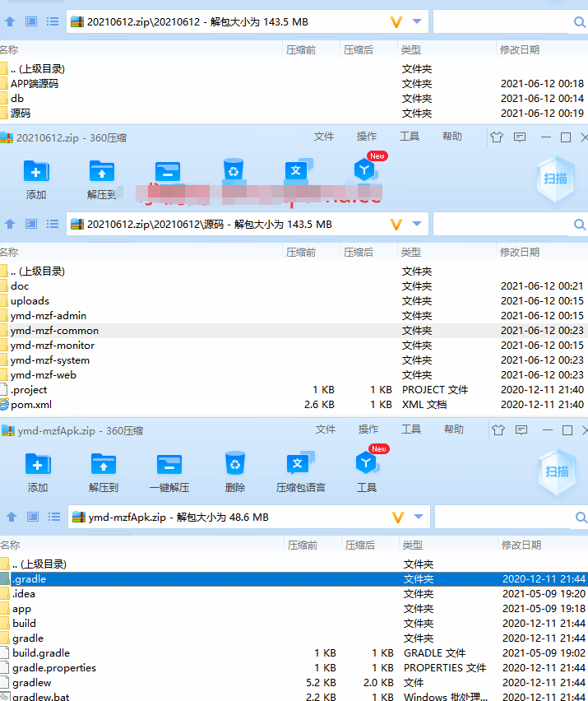Expand path dropdown for 20210612.zip\20210612\源码 address
This screenshot has width=588, height=701.
click(x=418, y=224)
